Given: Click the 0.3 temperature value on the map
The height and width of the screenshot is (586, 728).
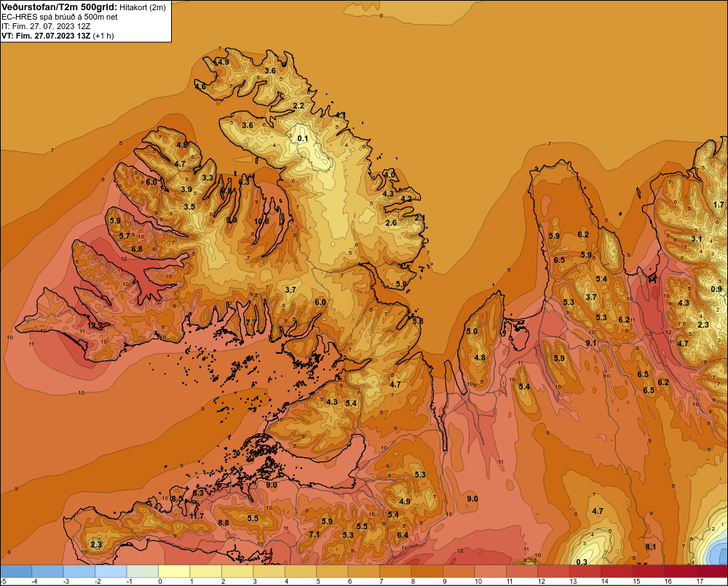Looking at the screenshot, I should pyautogui.click(x=582, y=562).
